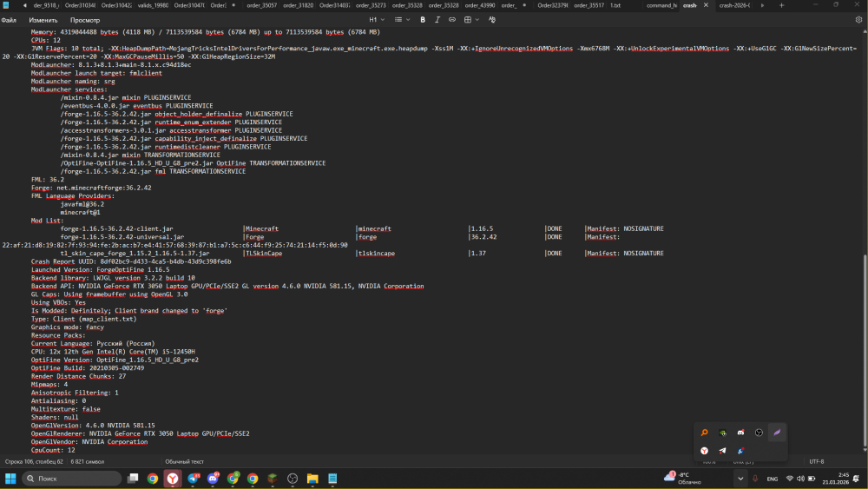868x489 pixels.
Task: Open OBS Studio from the taskbar
Action: (x=293, y=479)
